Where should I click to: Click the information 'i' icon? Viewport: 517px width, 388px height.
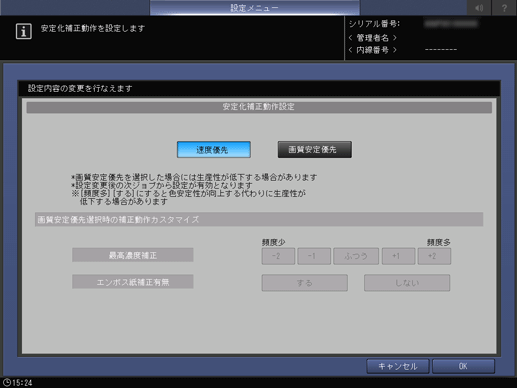(24, 32)
